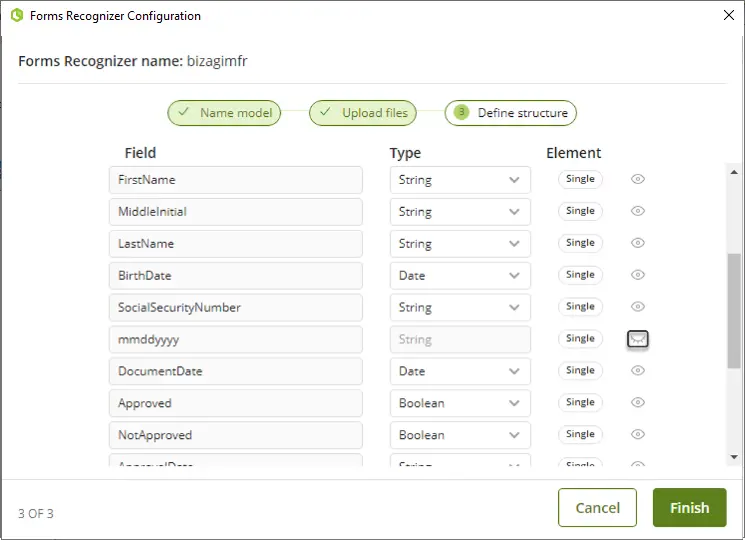Click the Element column header

click(573, 153)
